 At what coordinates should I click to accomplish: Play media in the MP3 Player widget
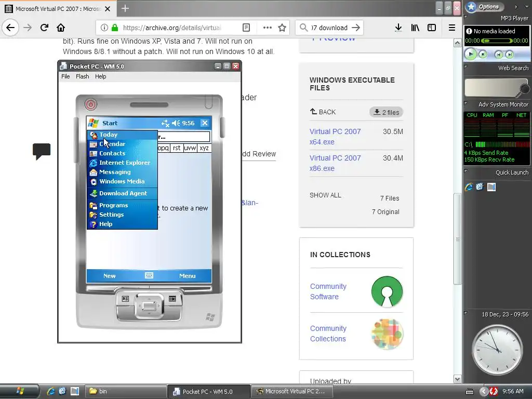[x=471, y=54]
